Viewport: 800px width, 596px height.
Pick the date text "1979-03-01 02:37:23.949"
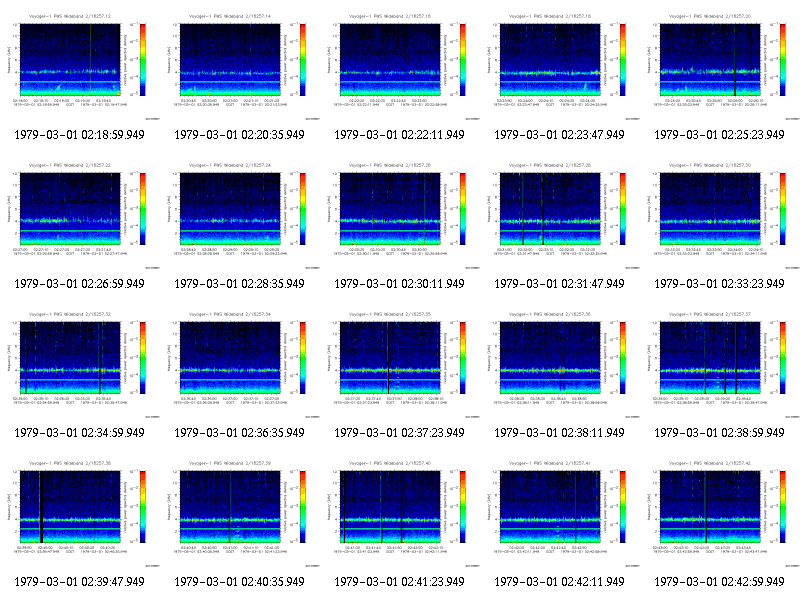(399, 433)
